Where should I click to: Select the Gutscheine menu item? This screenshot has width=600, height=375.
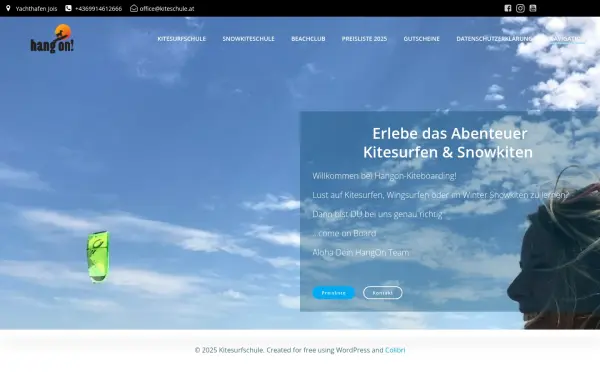coord(421,39)
